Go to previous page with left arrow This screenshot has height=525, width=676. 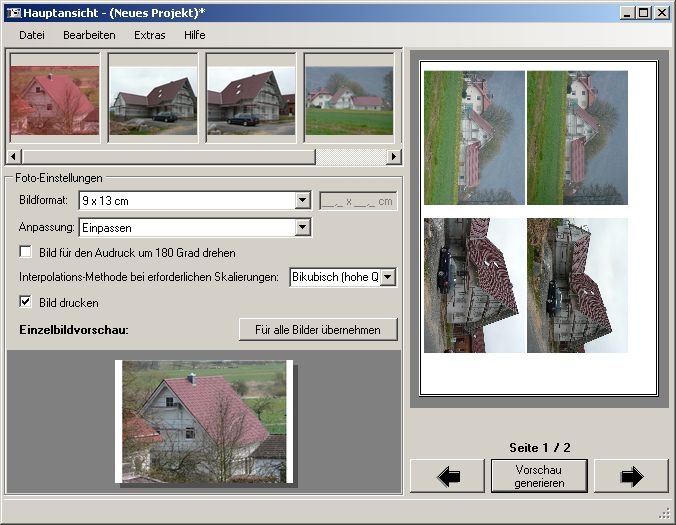point(447,476)
